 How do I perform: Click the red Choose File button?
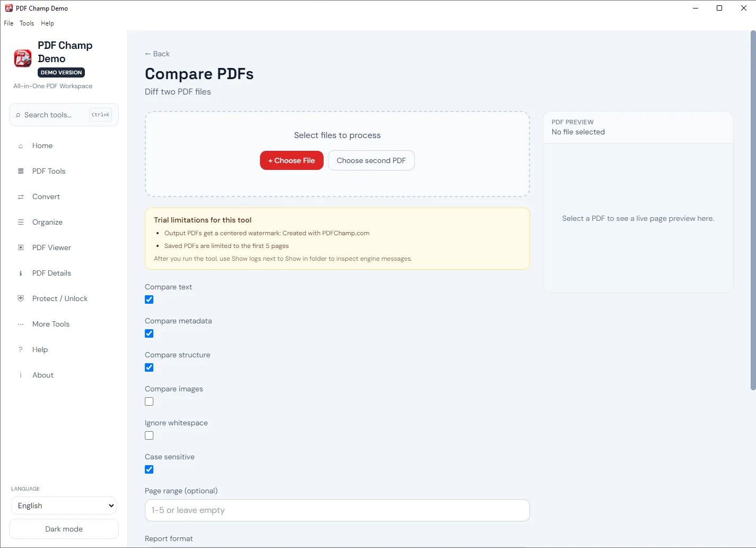tap(292, 160)
